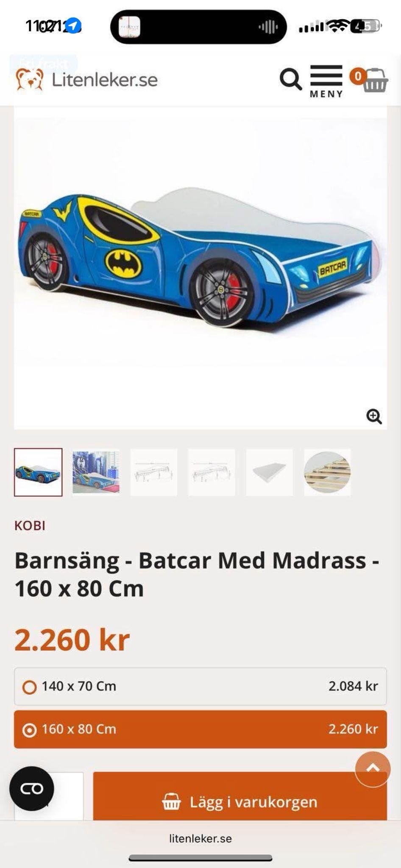Show the wooden slats thumbnail
This screenshot has width=401, height=868.
click(x=327, y=472)
